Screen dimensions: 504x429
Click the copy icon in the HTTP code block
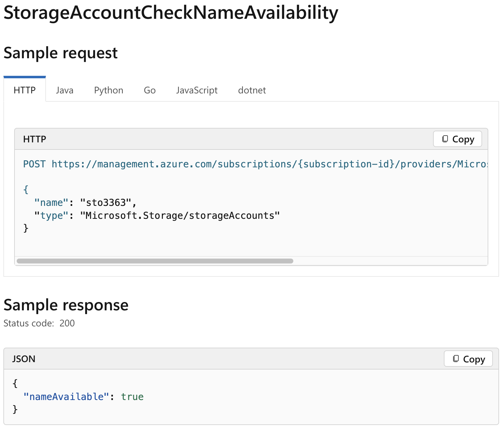pyautogui.click(x=445, y=139)
